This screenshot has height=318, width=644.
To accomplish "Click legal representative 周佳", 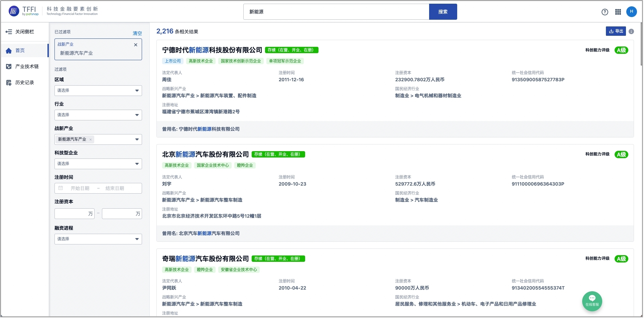I will point(167,80).
